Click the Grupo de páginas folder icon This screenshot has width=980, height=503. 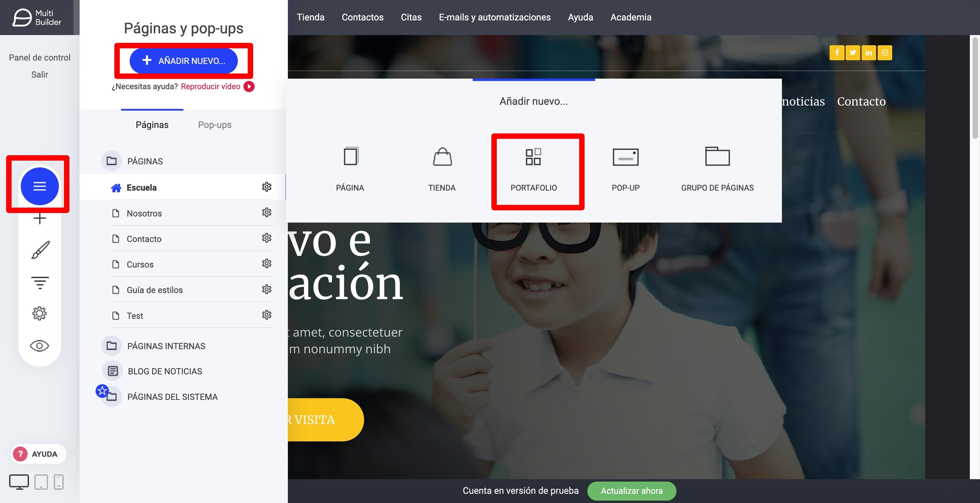tap(717, 157)
